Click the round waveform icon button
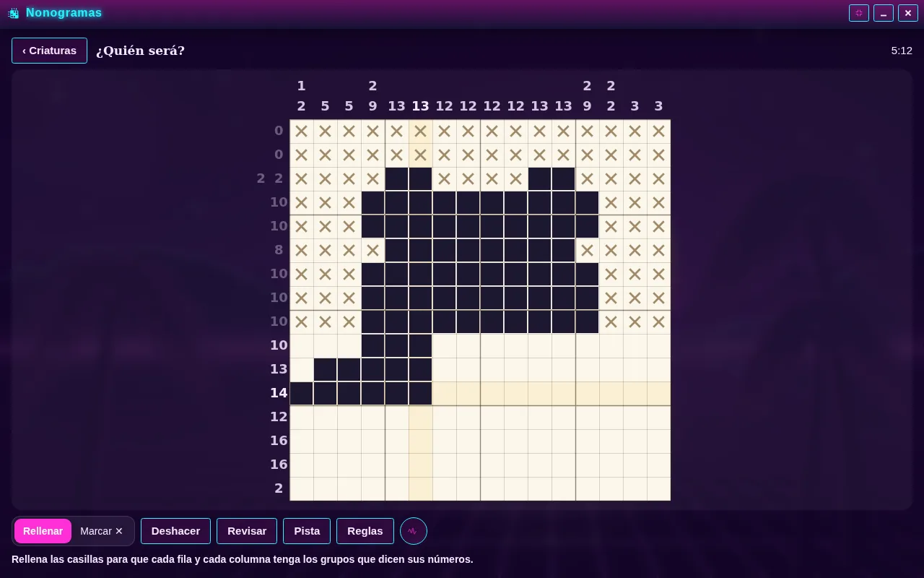 (x=414, y=531)
